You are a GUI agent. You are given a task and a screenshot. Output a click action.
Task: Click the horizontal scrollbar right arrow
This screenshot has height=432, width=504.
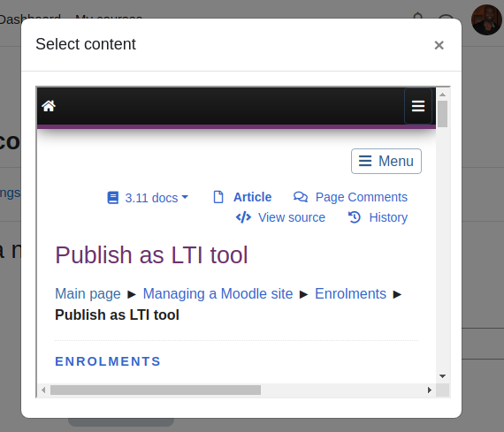click(430, 390)
